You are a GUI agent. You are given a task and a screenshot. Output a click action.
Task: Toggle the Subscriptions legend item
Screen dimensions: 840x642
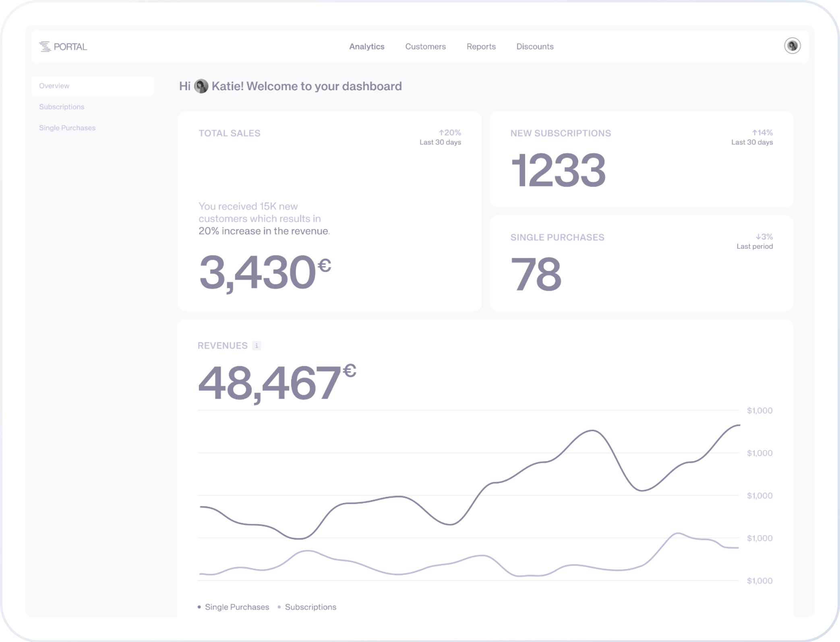pyautogui.click(x=310, y=607)
